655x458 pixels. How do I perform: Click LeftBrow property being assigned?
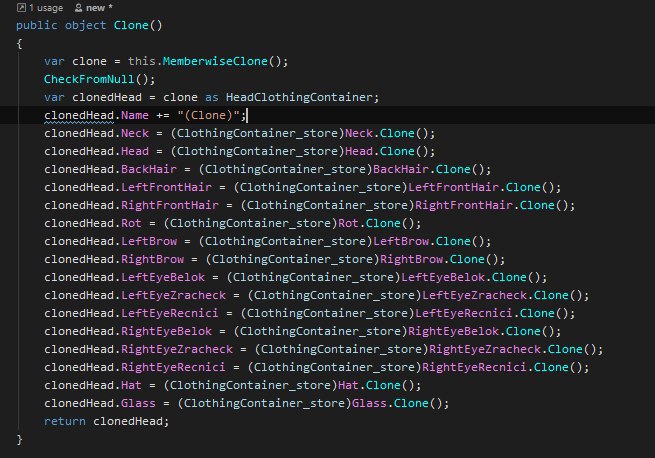[x=149, y=241]
